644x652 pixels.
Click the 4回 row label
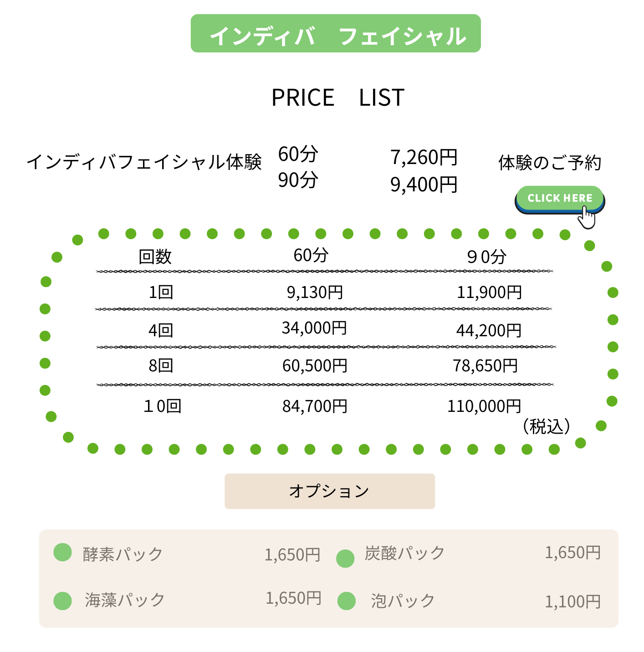(161, 330)
